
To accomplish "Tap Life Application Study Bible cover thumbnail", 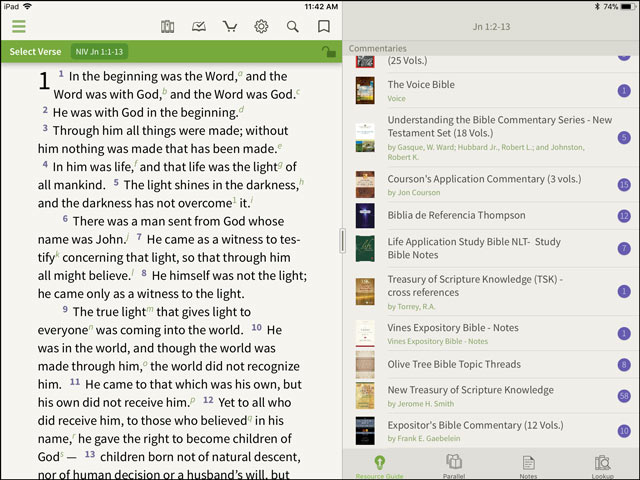I will pyautogui.click(x=365, y=248).
